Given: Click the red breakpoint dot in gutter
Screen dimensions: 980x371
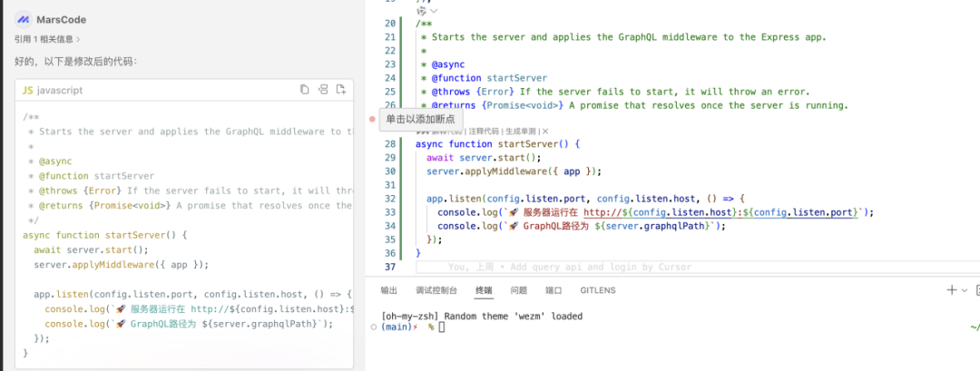Looking at the screenshot, I should coord(372,119).
